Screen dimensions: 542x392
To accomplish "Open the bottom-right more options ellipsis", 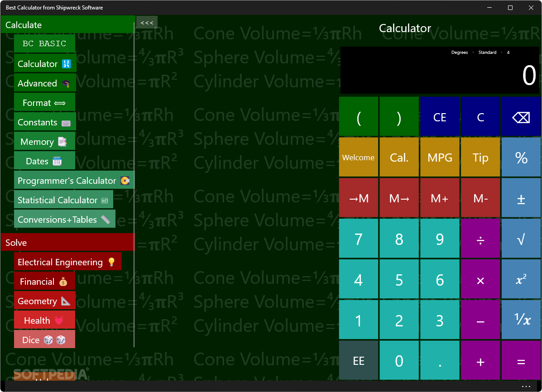I will click(x=526, y=386).
